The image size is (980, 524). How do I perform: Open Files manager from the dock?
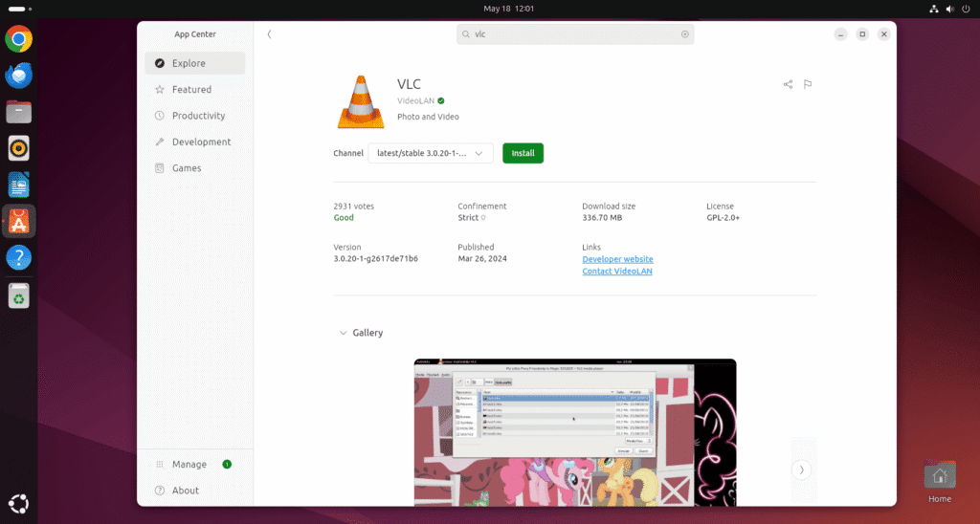pyautogui.click(x=19, y=113)
